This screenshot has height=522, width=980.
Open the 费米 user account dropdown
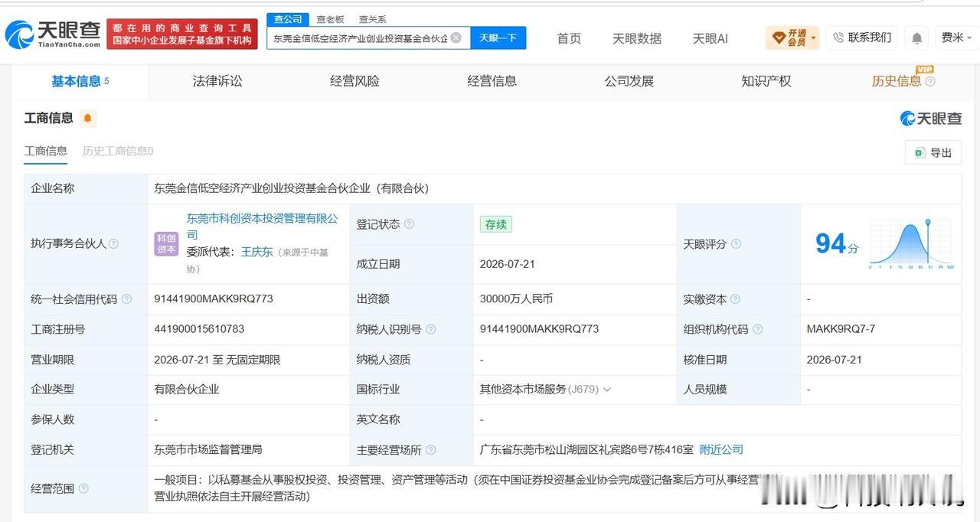click(x=957, y=38)
